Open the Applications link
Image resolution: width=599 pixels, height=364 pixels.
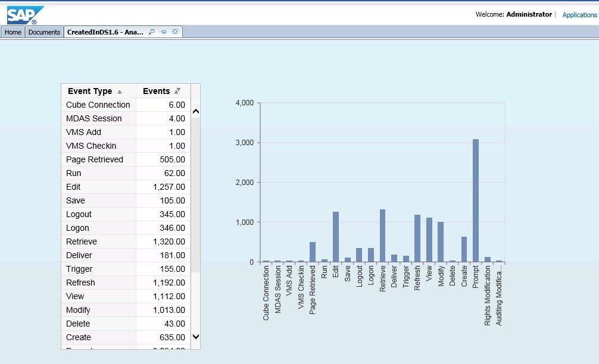point(579,15)
